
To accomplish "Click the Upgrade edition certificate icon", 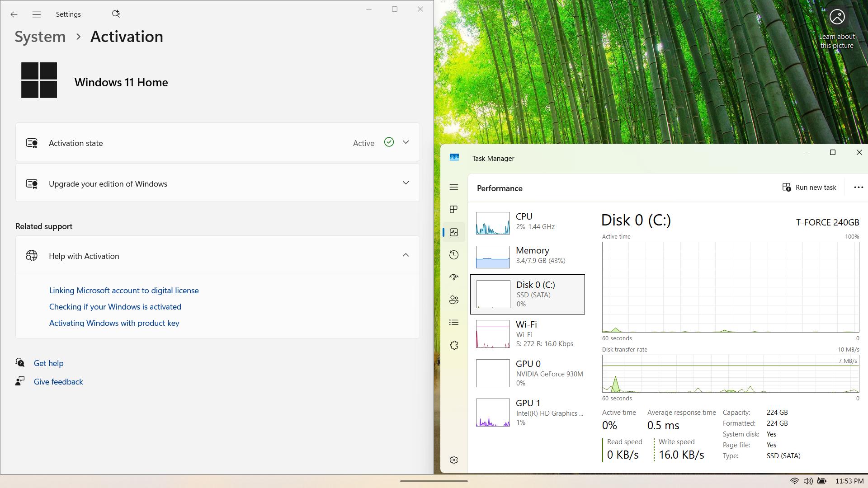I will coord(32,184).
